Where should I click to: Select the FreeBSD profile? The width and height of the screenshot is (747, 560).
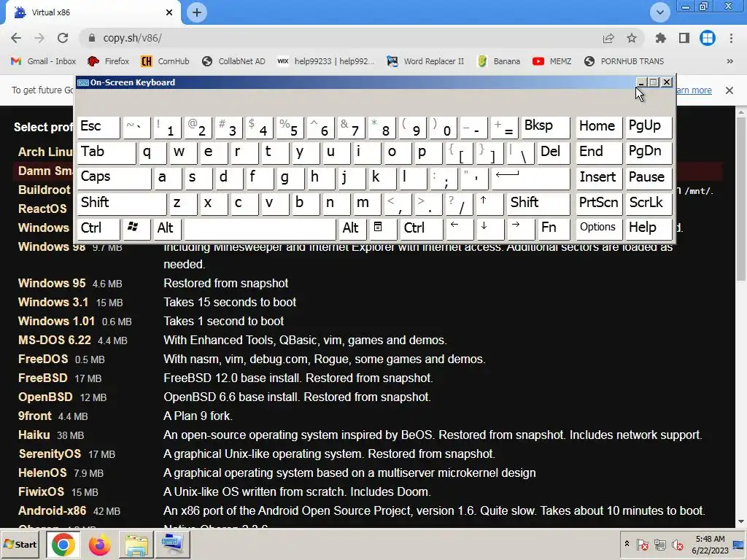coord(43,378)
